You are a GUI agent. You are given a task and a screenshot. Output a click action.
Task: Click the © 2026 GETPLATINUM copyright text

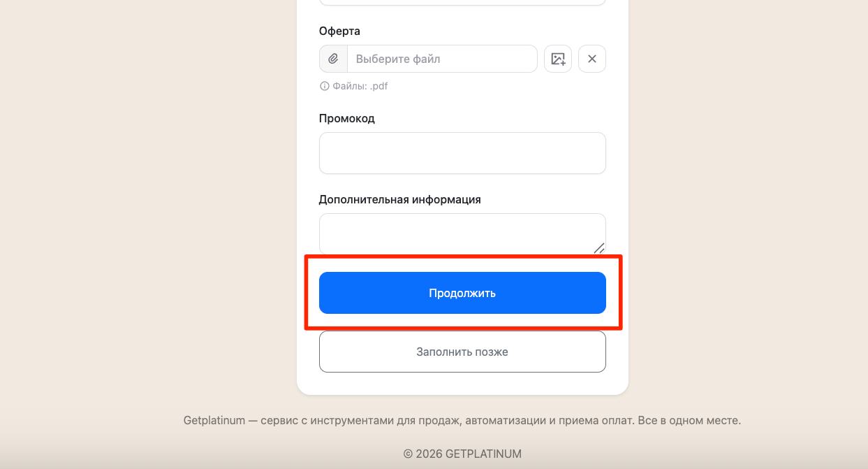[462, 454]
